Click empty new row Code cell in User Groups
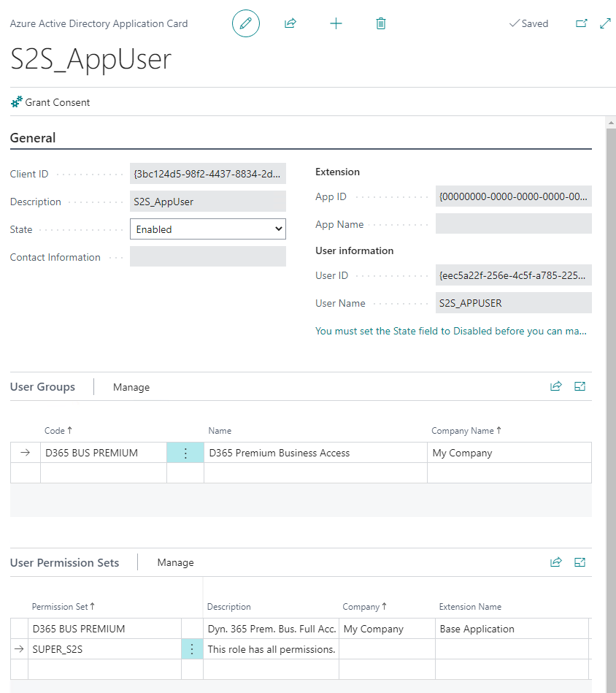 coord(104,473)
